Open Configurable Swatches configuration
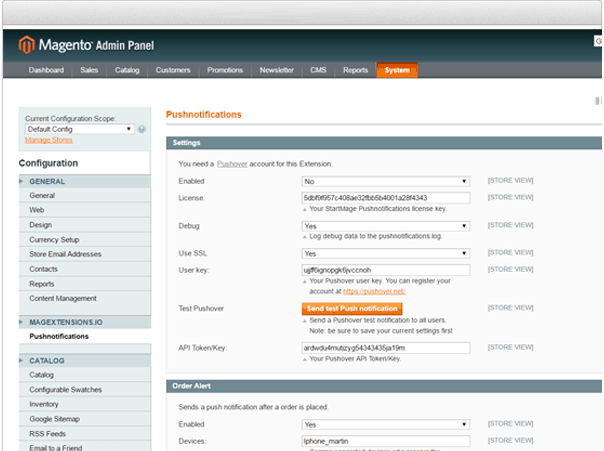Screen dimensions: 604x451 (85, 390)
